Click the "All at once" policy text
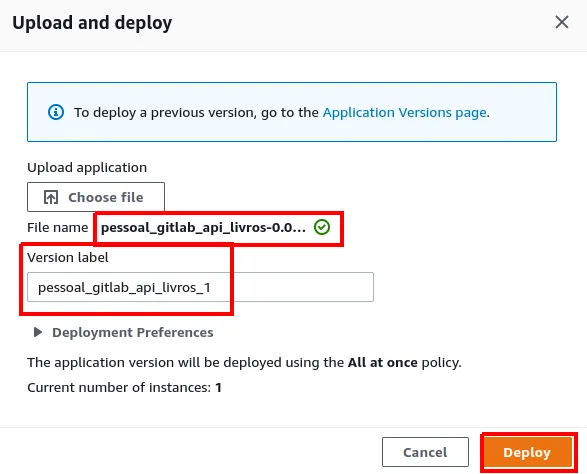This screenshot has width=587, height=474. pos(383,362)
